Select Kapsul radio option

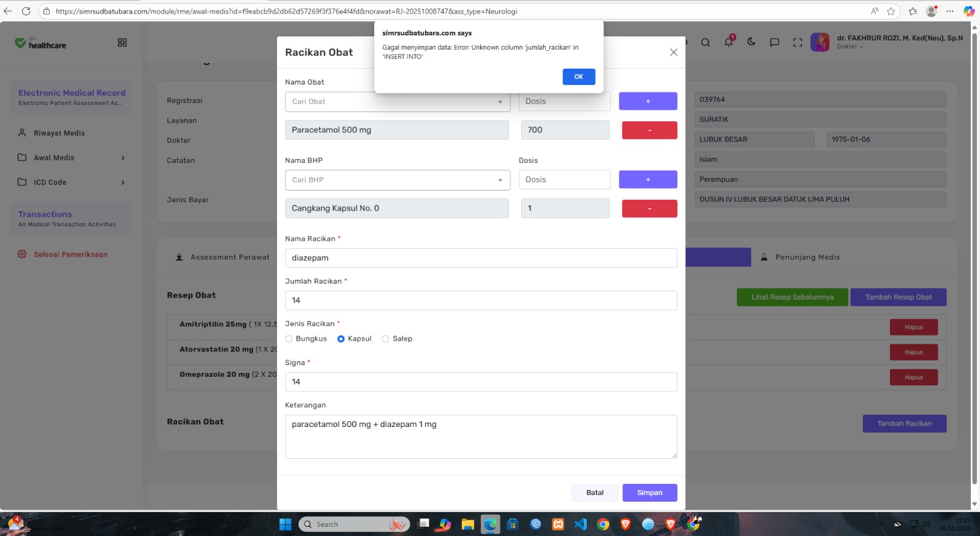[341, 339]
